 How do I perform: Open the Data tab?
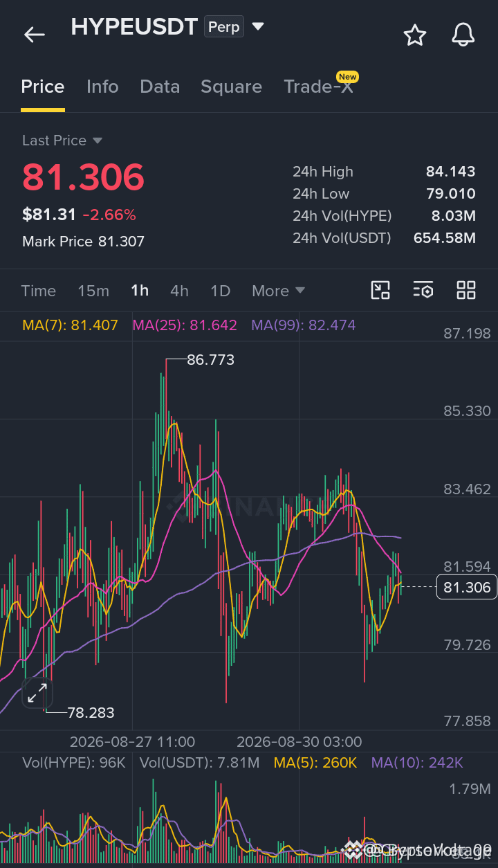click(x=160, y=87)
